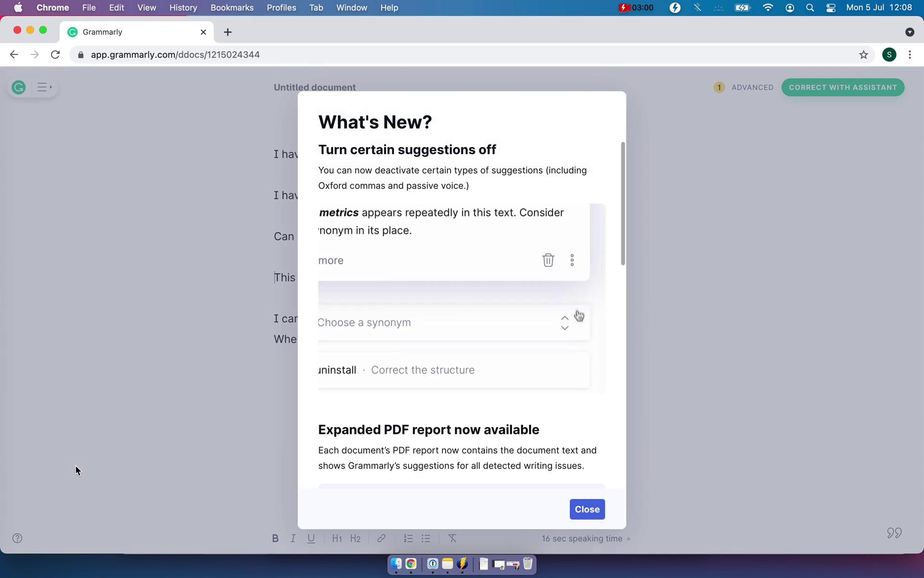
Task: Click the History menu item in Chrome
Action: [184, 7]
